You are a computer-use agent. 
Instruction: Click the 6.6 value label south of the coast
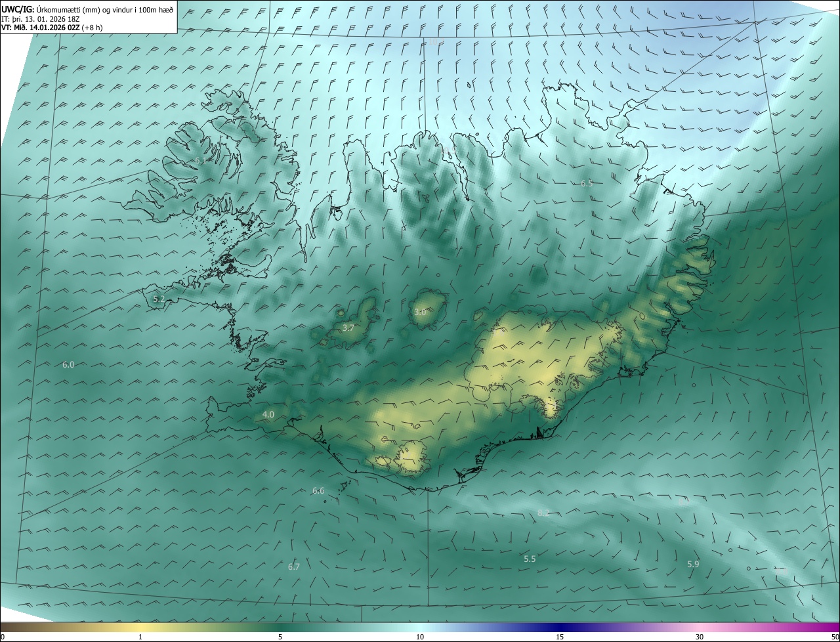318,490
